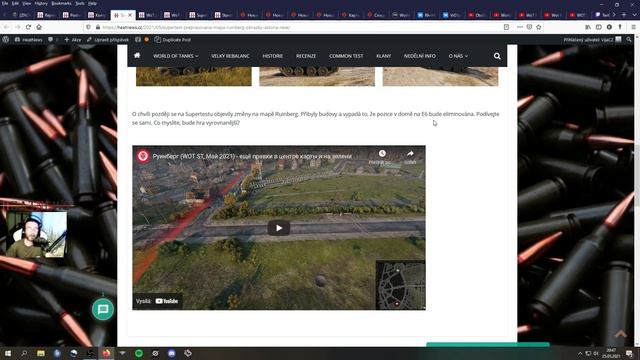The height and width of the screenshot is (360, 640).
Task: Reload the page with the refresh icon
Action: click(x=28, y=27)
